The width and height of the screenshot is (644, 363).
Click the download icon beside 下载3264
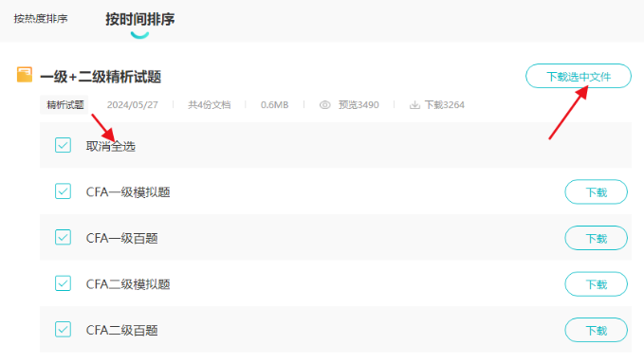[x=414, y=105]
